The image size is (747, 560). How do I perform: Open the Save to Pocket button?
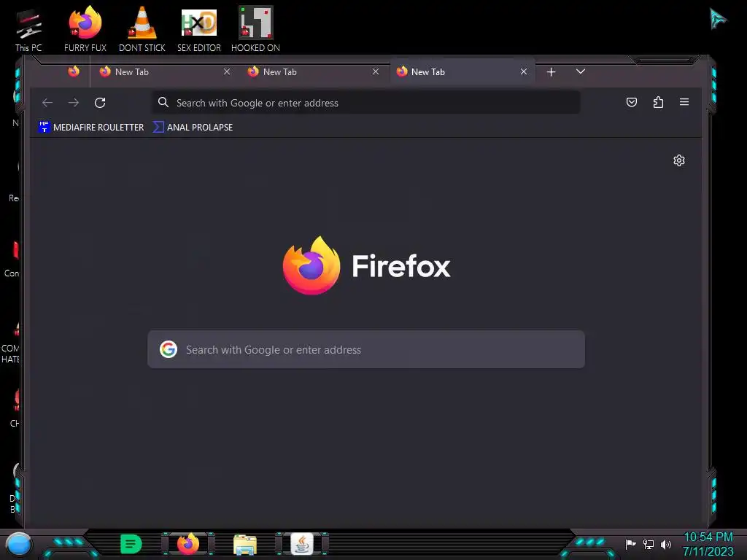coord(632,102)
